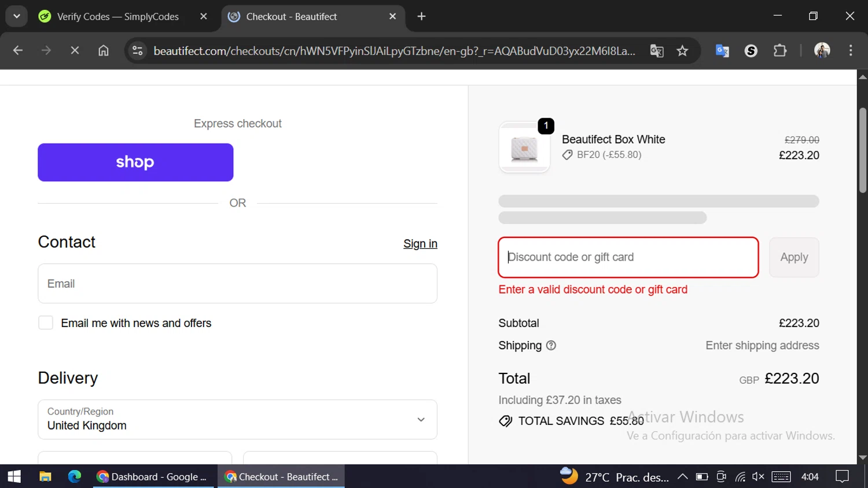Click the Total Savings tag icon

click(506, 421)
